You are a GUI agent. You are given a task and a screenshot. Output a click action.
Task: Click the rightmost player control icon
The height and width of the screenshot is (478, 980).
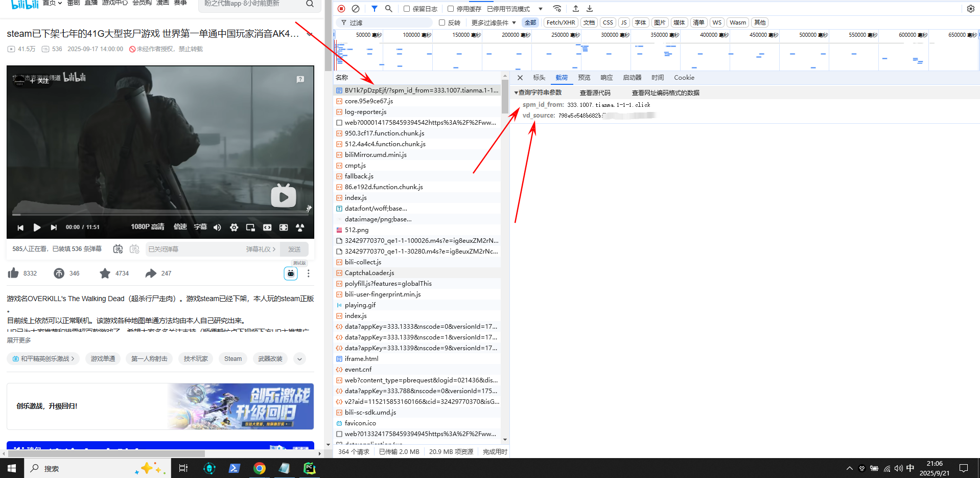(300, 227)
